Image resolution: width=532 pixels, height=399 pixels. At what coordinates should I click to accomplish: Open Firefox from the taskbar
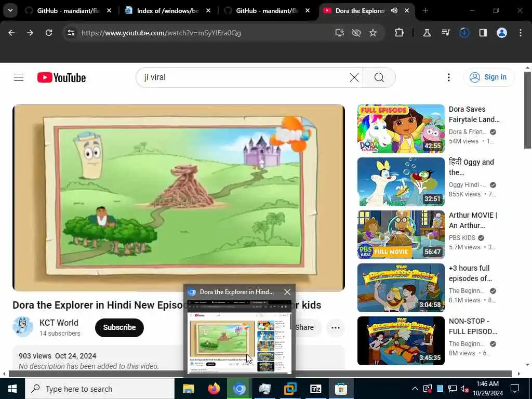coord(214,389)
